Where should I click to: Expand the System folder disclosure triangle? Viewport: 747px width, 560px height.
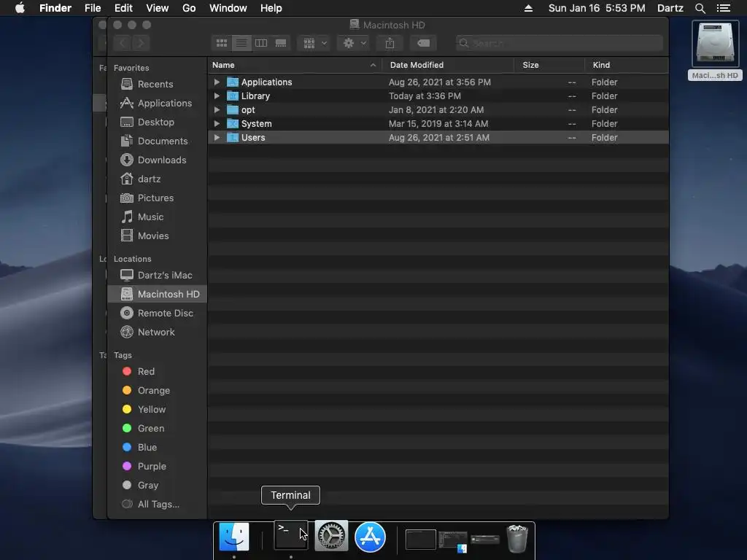coord(217,123)
